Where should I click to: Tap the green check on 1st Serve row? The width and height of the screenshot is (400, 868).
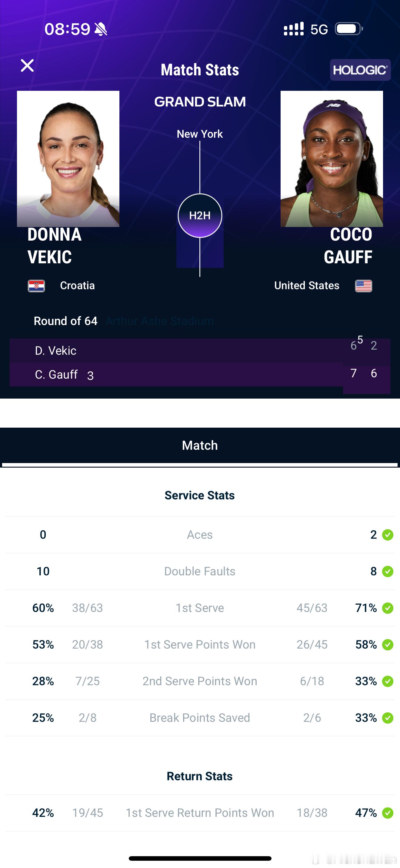tap(388, 608)
